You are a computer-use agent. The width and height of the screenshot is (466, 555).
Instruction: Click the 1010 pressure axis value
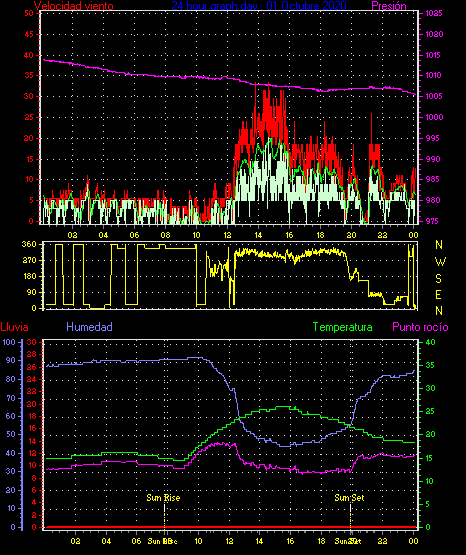click(x=434, y=75)
